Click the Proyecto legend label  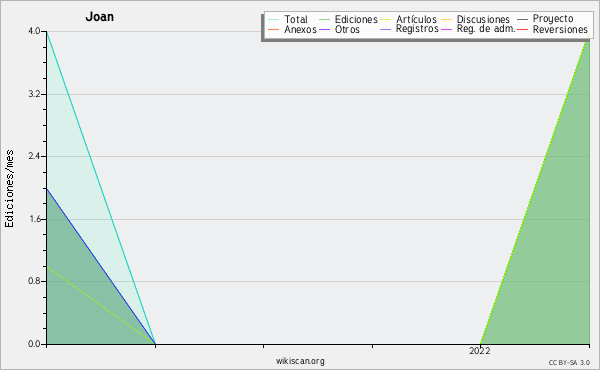553,19
